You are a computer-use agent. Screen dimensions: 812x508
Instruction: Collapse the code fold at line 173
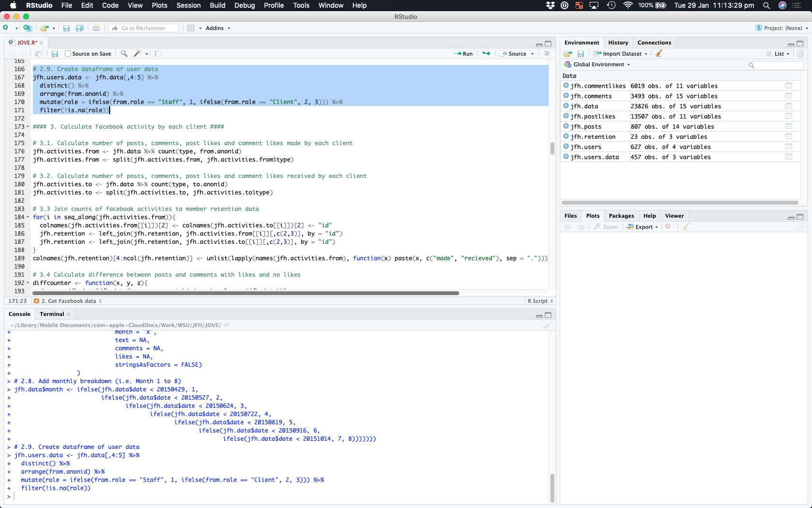(x=28, y=127)
